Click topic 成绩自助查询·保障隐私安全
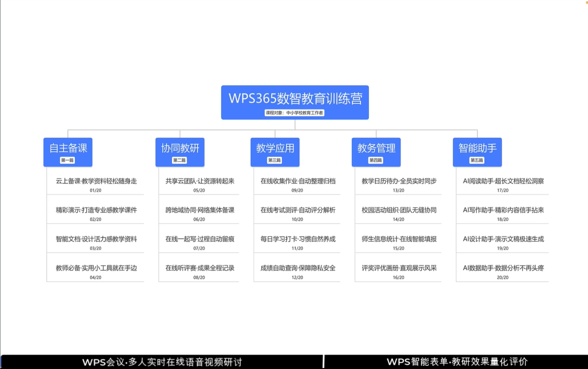Screen dimensions: 588x369 pyautogui.click(x=298, y=268)
